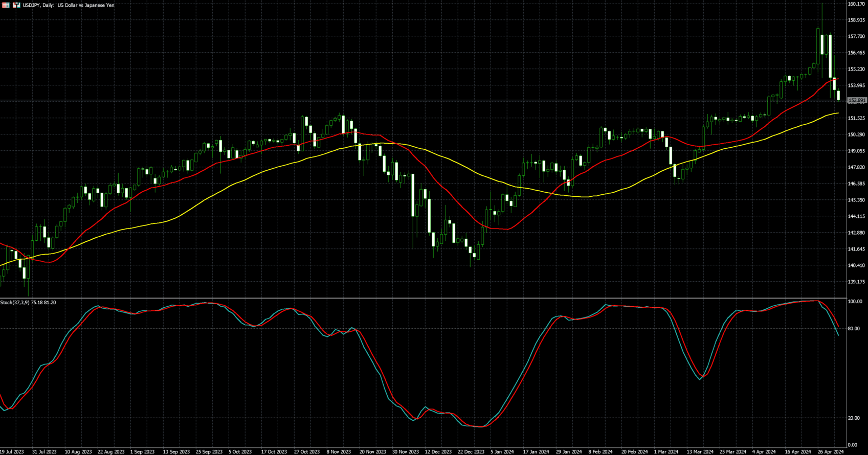Click the 25 Sep 2023 date label
This screenshot has width=868, height=455.
click(x=209, y=452)
